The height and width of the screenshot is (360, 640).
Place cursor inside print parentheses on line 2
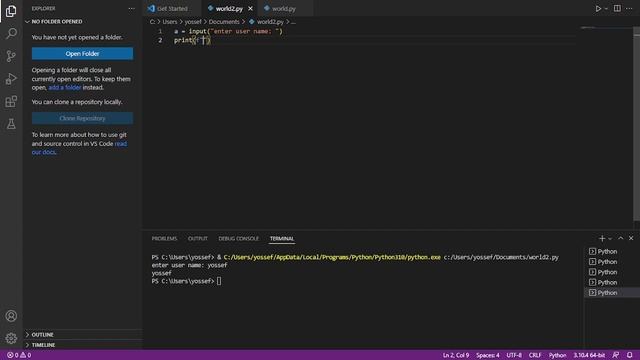point(203,40)
